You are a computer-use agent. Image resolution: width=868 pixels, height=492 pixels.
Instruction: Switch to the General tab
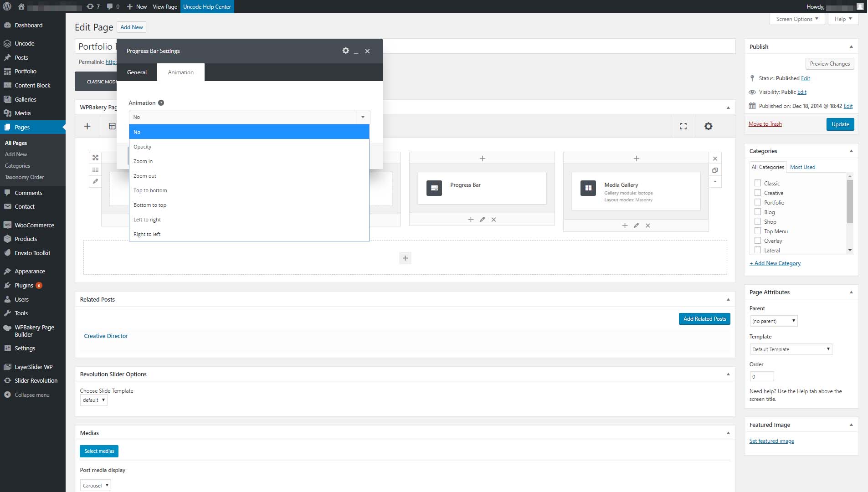[137, 72]
